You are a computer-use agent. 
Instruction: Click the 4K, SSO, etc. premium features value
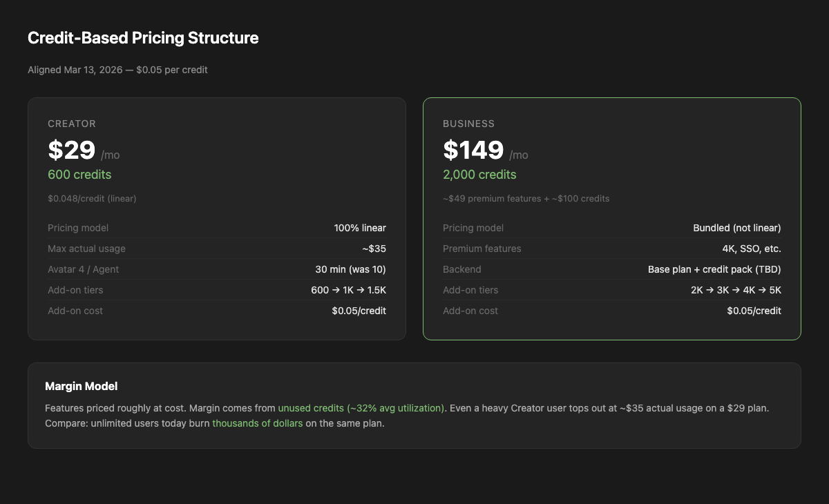pyautogui.click(x=752, y=249)
